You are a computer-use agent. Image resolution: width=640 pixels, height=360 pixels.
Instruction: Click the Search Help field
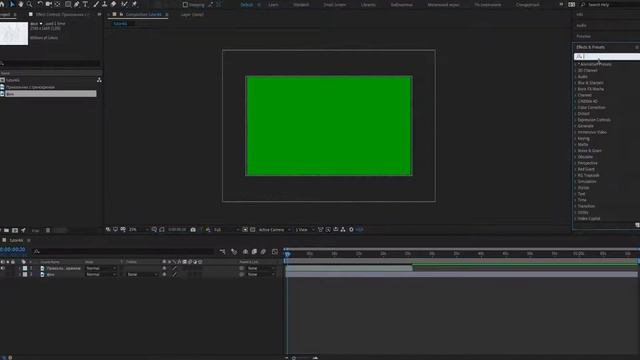click(x=610, y=4)
